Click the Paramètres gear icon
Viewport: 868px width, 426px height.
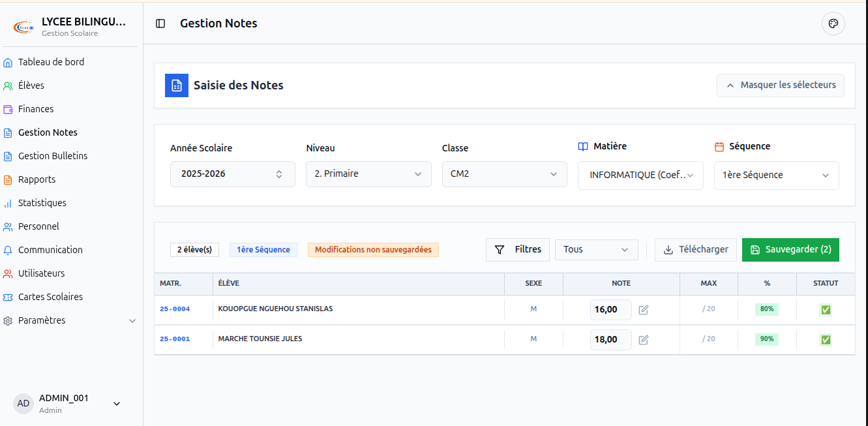(8, 321)
